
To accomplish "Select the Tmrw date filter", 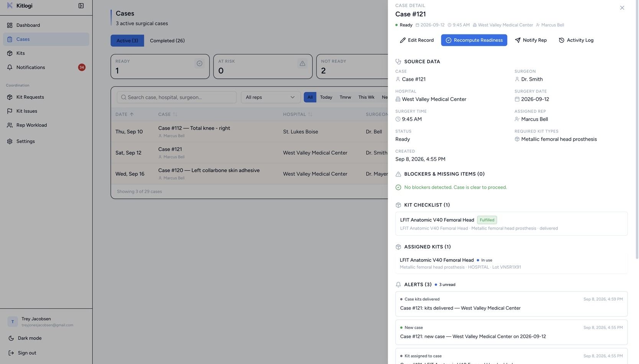I will (x=345, y=97).
